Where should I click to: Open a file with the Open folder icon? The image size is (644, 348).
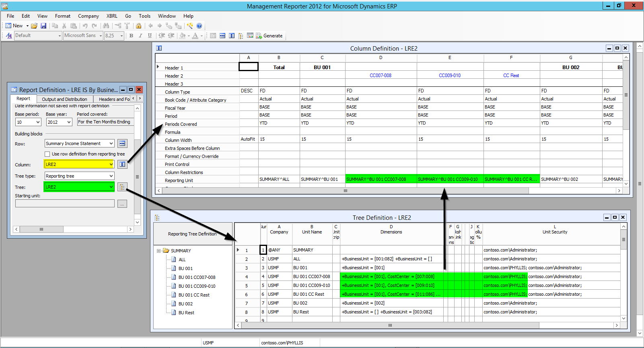34,26
